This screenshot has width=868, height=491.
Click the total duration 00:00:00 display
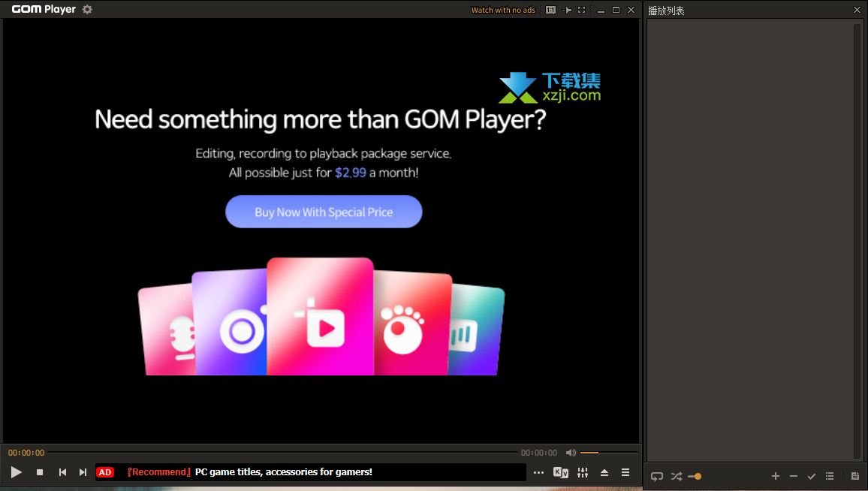pyautogui.click(x=538, y=453)
